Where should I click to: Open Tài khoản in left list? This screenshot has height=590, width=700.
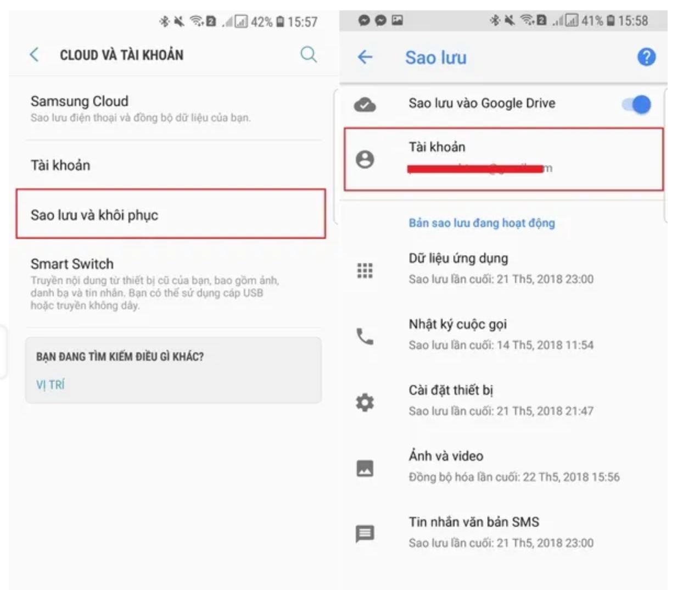coord(173,165)
